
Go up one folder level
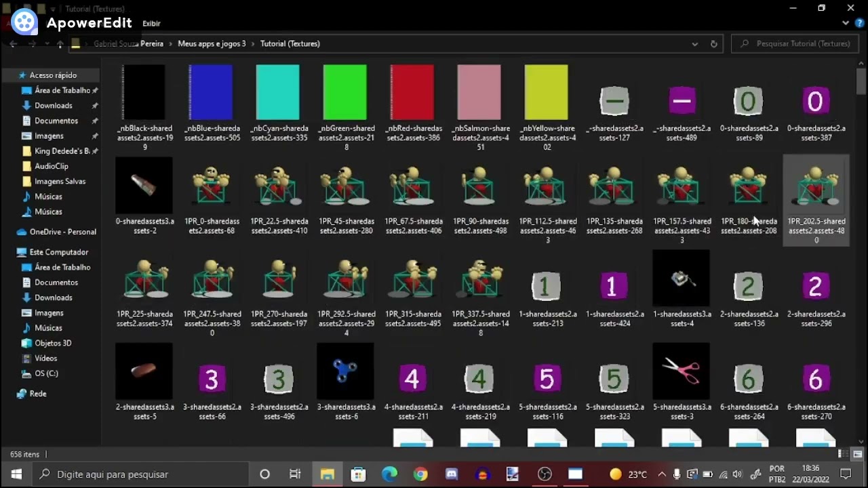pos(60,43)
